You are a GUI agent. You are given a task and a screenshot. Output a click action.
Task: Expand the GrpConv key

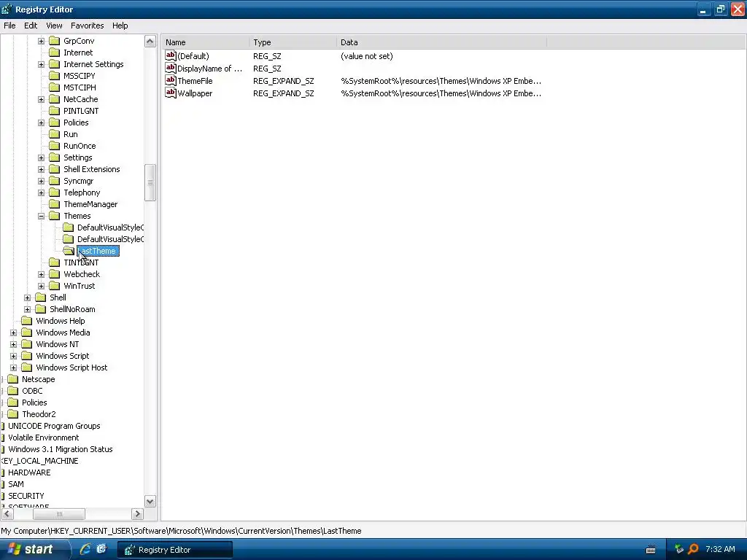[x=41, y=41]
